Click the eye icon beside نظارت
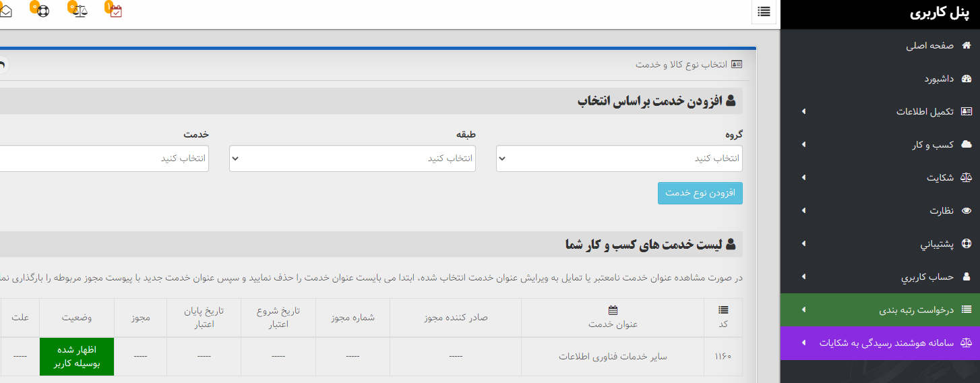 coord(967,210)
